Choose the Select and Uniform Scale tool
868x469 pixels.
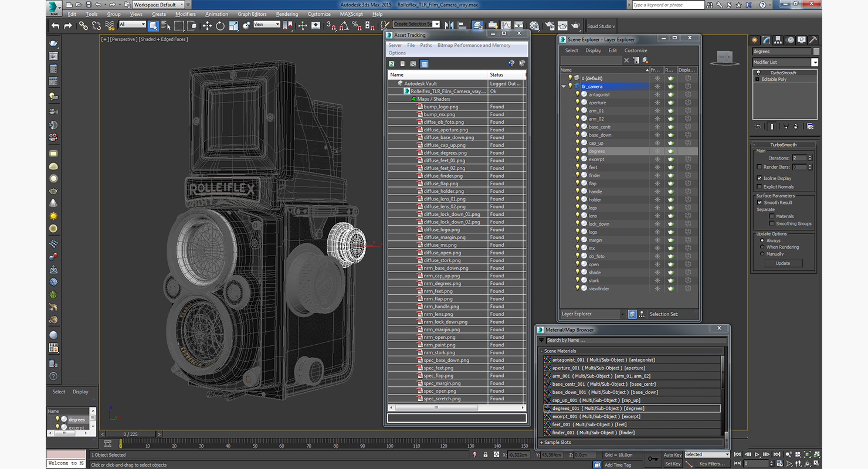coord(233,26)
